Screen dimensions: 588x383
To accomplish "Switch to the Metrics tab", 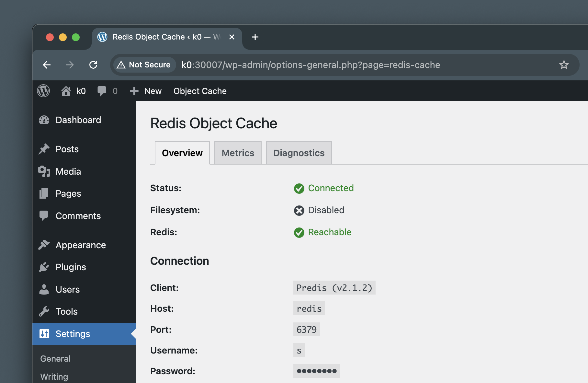I will point(238,153).
